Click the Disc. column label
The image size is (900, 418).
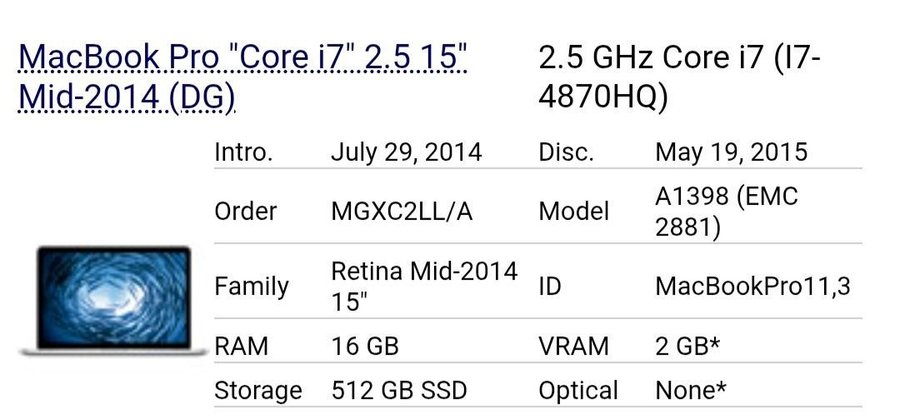[566, 153]
